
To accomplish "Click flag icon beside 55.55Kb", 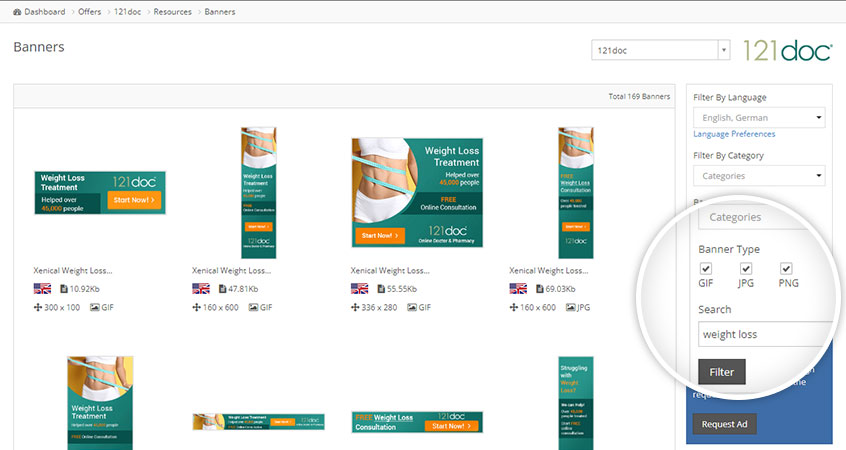I will pos(359,289).
